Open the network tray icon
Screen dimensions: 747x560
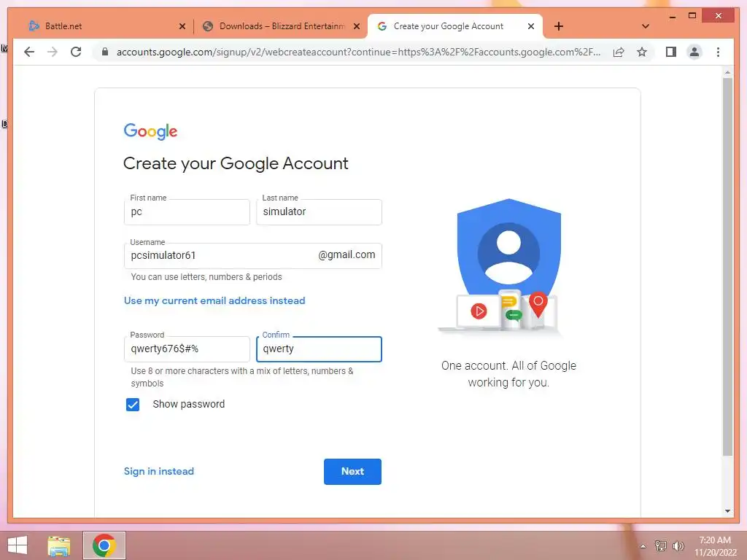tap(660, 545)
